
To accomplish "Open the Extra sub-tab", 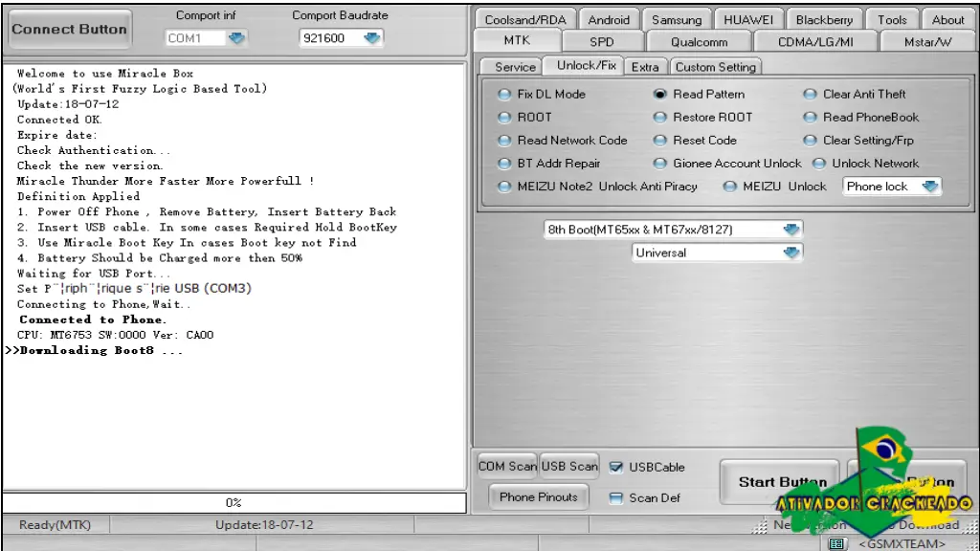I will point(645,67).
